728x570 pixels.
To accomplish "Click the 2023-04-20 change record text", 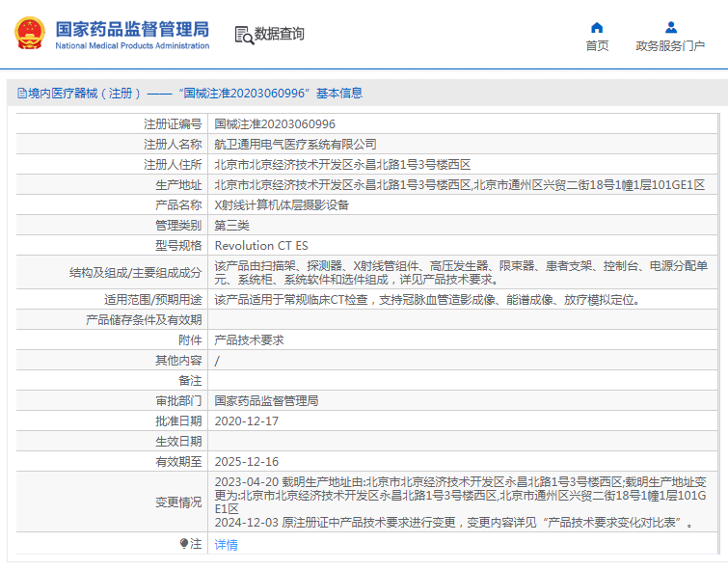I will click(x=461, y=495).
